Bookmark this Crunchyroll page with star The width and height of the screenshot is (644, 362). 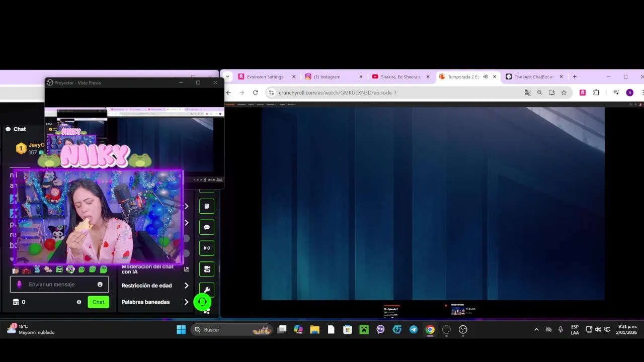[x=564, y=93]
